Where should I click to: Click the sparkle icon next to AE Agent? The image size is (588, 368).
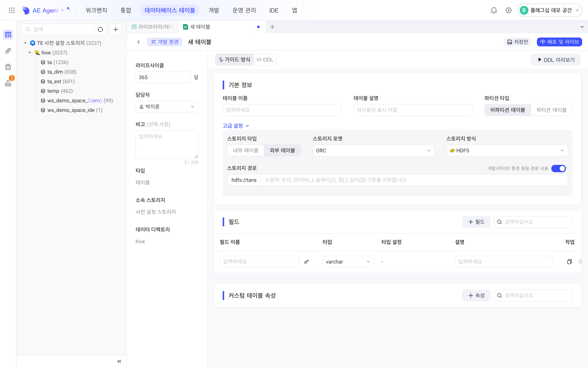[69, 9]
